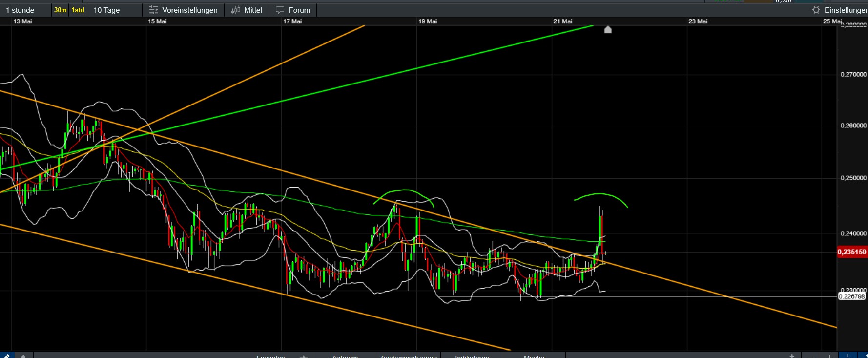The image size is (868, 358).
Task: Click the '19 Mai' date label
Action: (428, 21)
